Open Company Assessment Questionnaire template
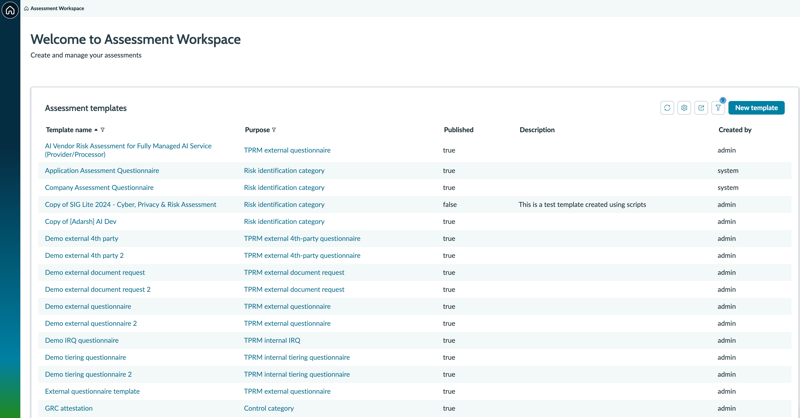The height and width of the screenshot is (418, 800). pyautogui.click(x=99, y=187)
